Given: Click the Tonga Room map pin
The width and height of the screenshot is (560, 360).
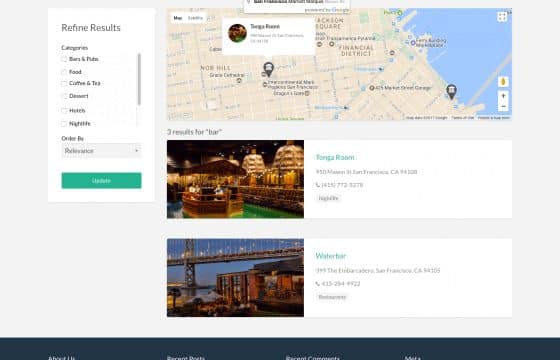Looking at the screenshot, I should coord(269,69).
